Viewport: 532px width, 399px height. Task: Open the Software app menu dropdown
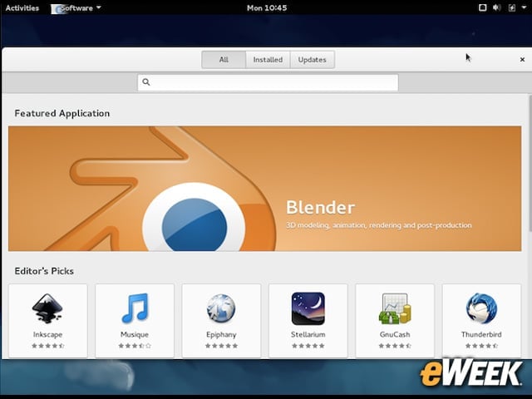pyautogui.click(x=76, y=7)
